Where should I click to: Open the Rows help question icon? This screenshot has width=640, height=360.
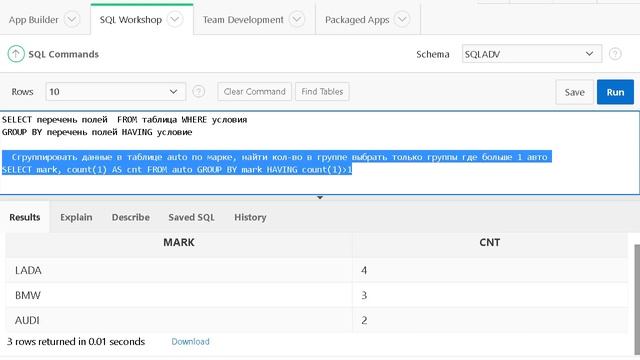[x=198, y=91]
